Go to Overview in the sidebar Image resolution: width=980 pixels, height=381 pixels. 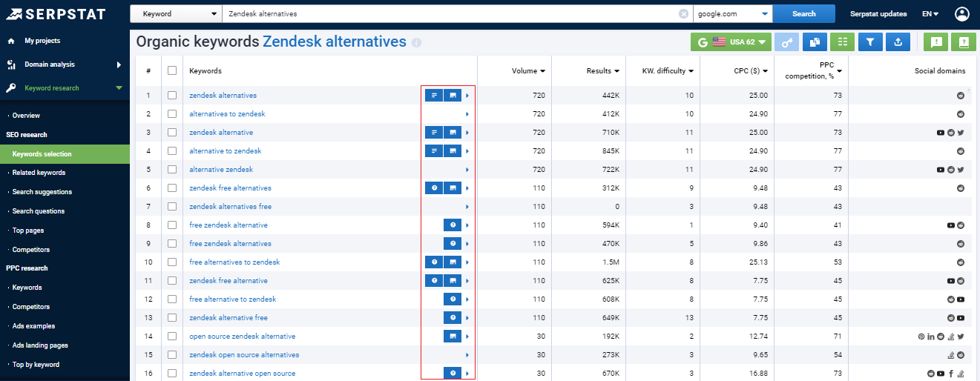(26, 116)
